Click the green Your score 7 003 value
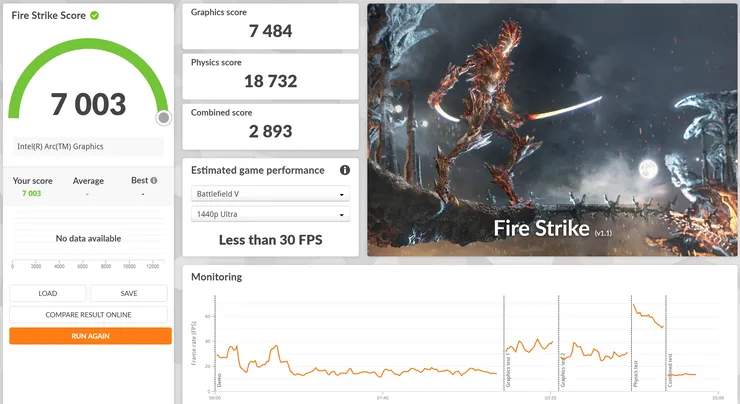 click(32, 193)
